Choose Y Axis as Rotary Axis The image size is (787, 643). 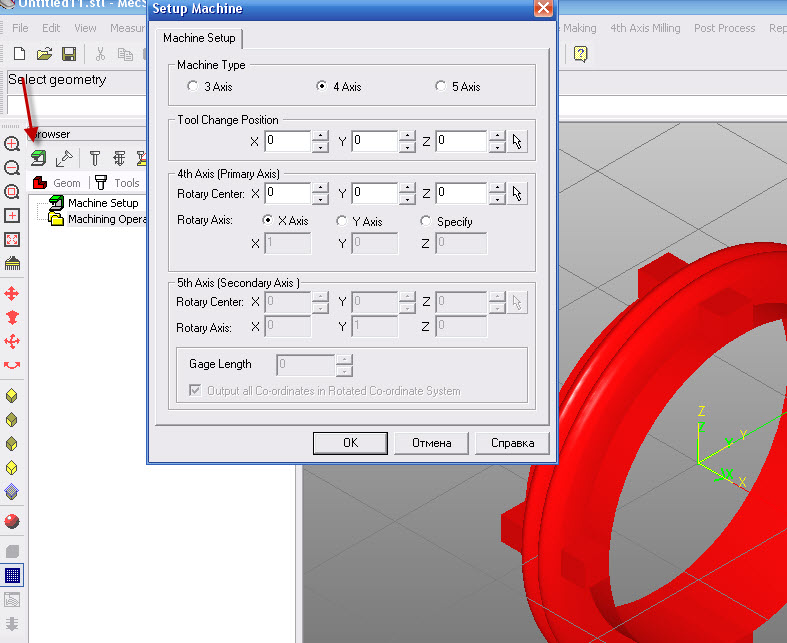pyautogui.click(x=359, y=221)
